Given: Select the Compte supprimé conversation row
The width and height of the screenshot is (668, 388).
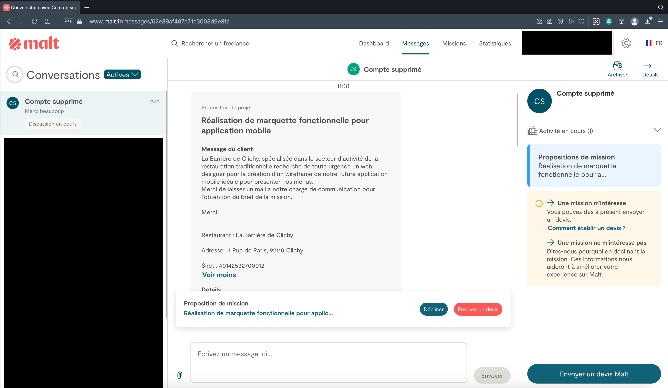Looking at the screenshot, I should point(83,113).
